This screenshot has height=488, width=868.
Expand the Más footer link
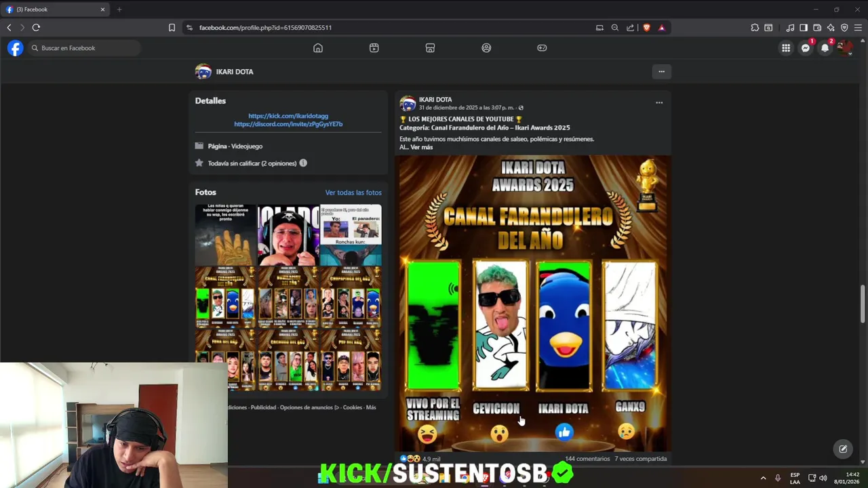pyautogui.click(x=371, y=407)
